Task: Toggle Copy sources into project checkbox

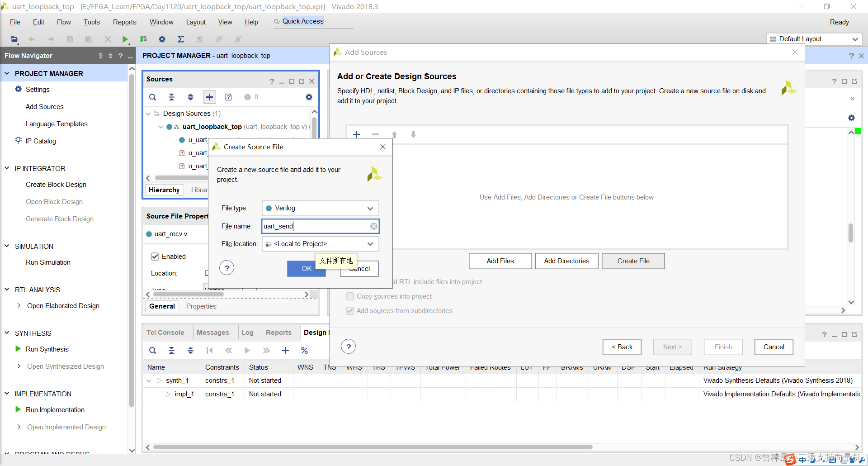Action: 350,296
